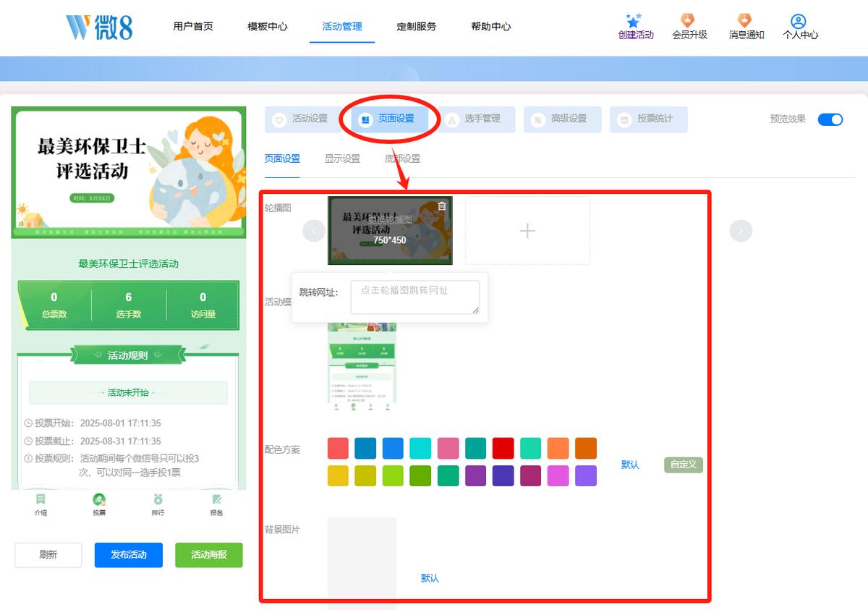
Task: Go to next carousel item with right arrow
Action: (741, 231)
